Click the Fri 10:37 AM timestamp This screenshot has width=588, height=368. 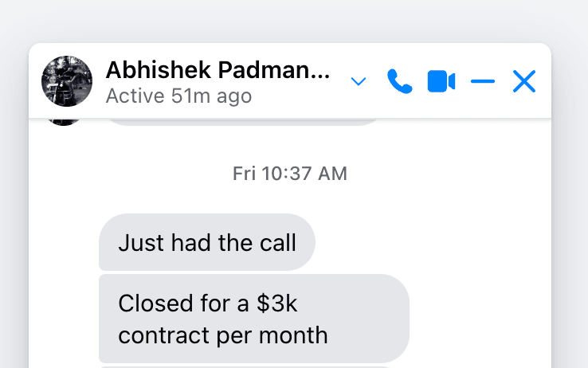(290, 174)
